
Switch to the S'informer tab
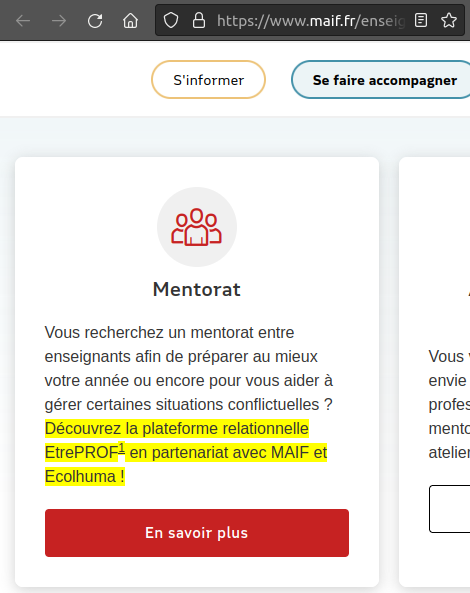tap(208, 80)
